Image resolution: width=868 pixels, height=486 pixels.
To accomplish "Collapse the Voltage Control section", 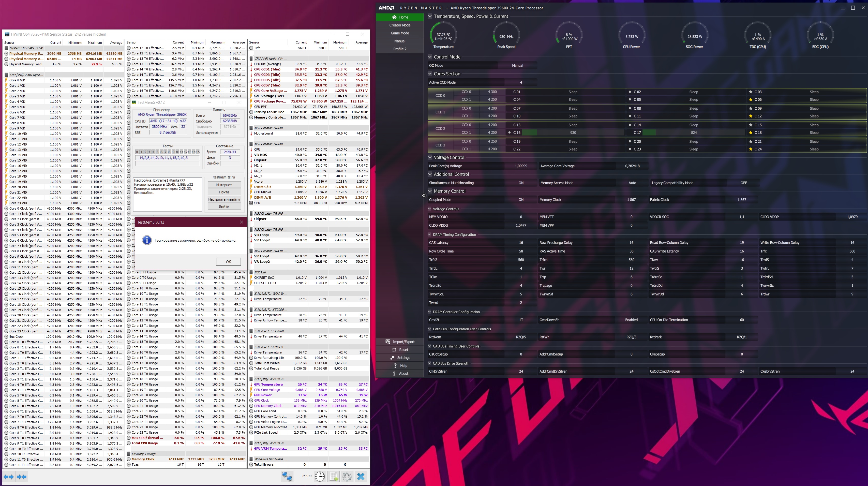I will (430, 157).
